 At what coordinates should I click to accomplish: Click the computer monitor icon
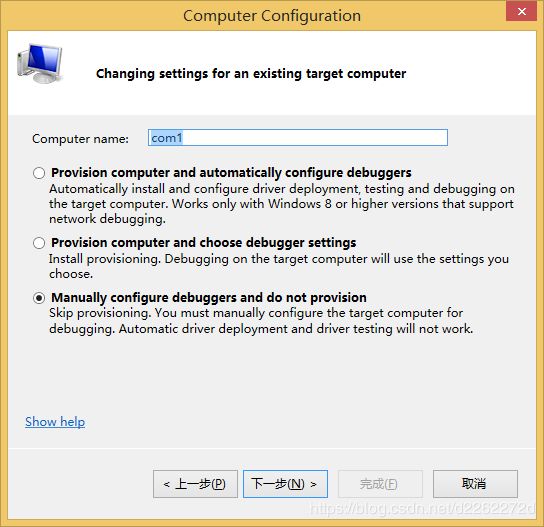pos(40,63)
